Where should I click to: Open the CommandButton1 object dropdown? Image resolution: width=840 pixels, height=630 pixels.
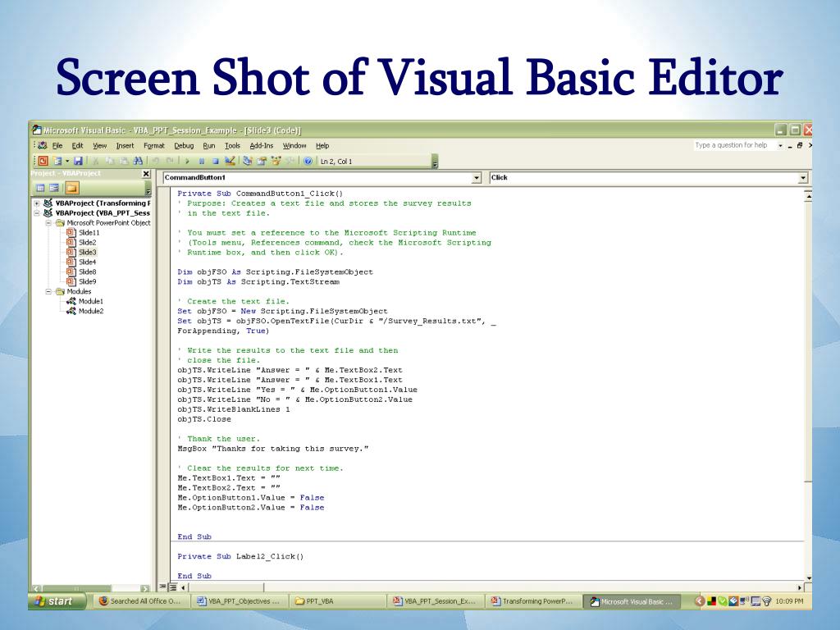tap(477, 178)
